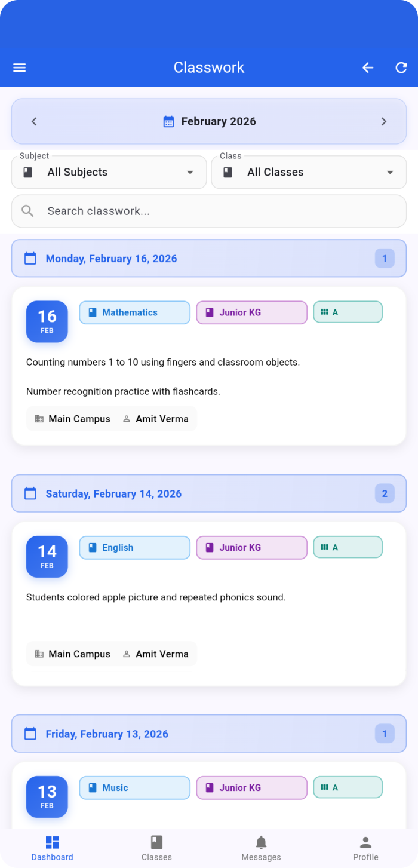
Task: Open the Messages bell tab
Action: point(261,848)
